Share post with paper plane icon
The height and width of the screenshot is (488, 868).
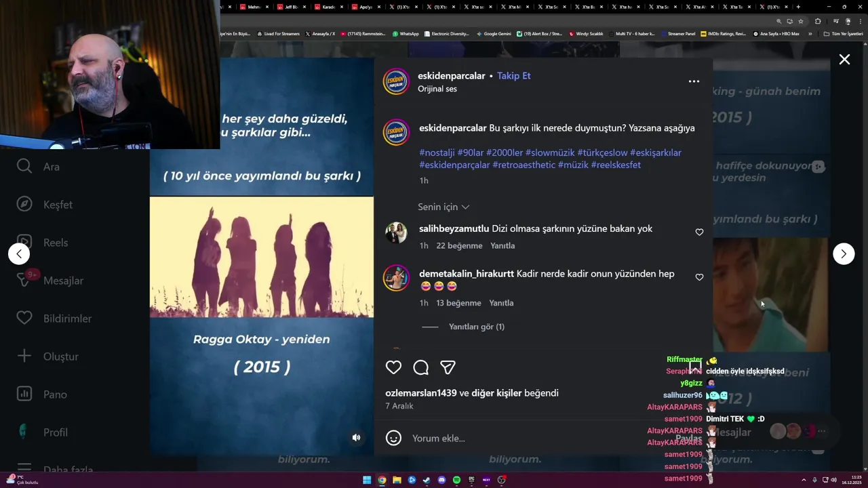click(448, 367)
